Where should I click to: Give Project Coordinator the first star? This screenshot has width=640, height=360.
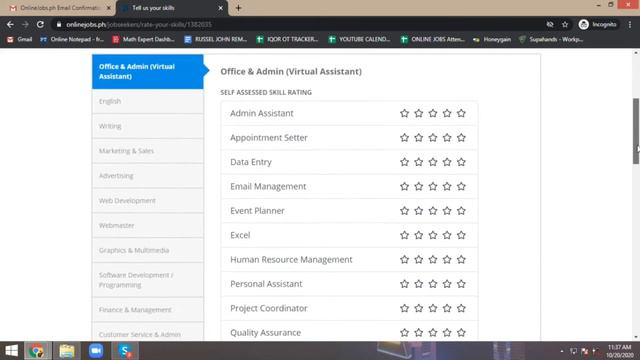tap(404, 308)
